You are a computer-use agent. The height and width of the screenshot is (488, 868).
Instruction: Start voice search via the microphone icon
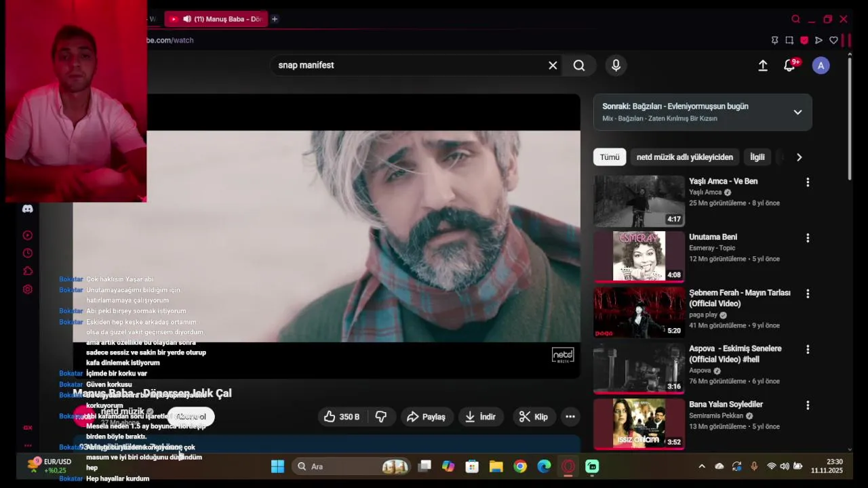(616, 65)
